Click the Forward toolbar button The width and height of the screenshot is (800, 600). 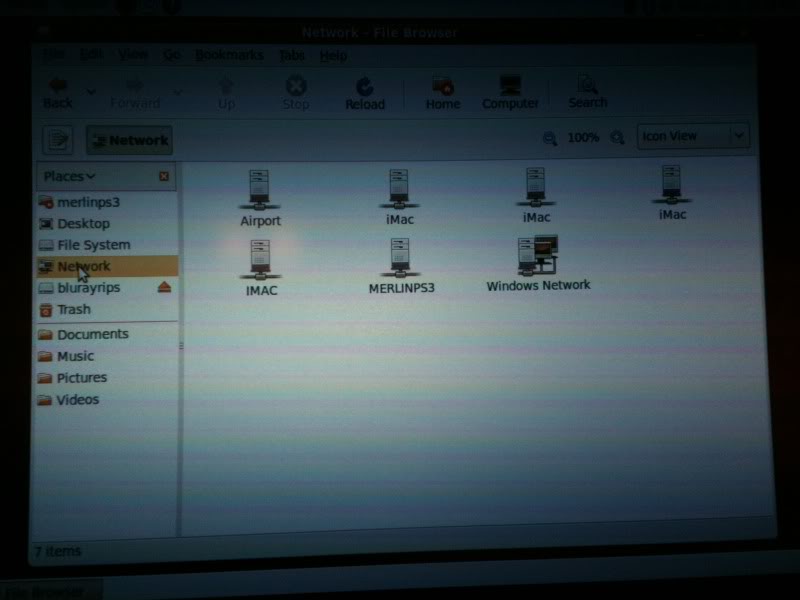click(135, 94)
